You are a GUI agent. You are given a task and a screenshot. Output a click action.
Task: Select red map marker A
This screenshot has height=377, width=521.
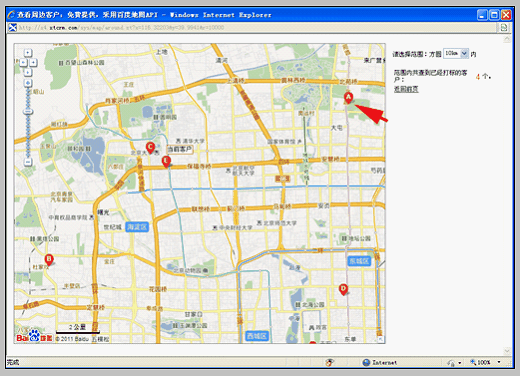point(348,98)
